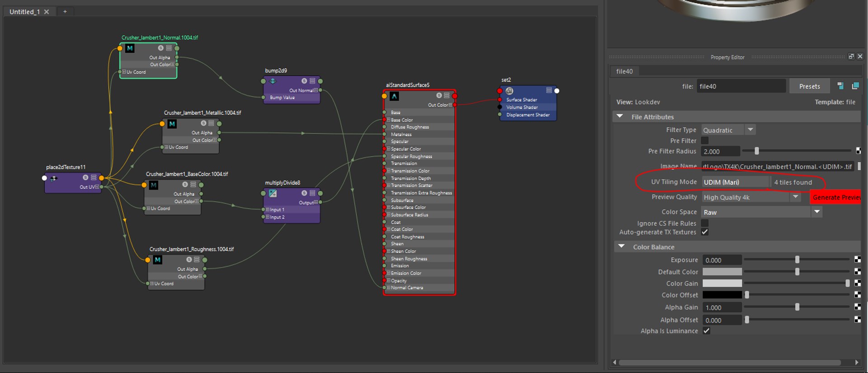Click Generate Preview button
Viewport: 868px width, 373px height.
[835, 197]
